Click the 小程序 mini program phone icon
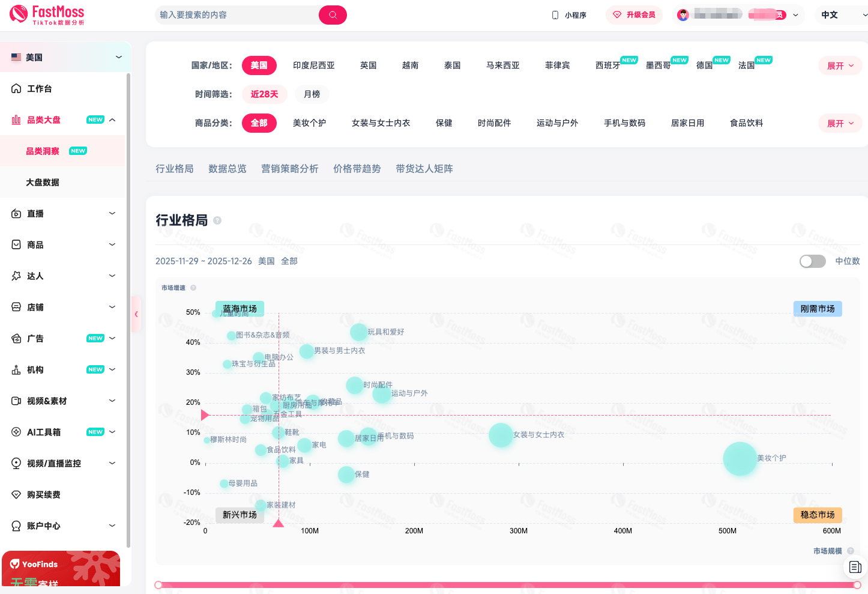This screenshot has height=594, width=868. tap(555, 15)
